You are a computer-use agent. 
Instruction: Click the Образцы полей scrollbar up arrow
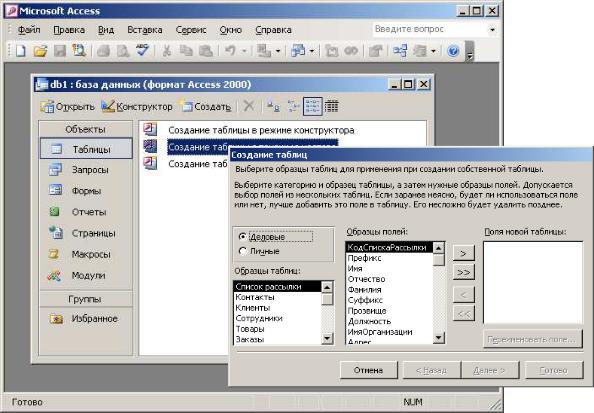coord(438,248)
